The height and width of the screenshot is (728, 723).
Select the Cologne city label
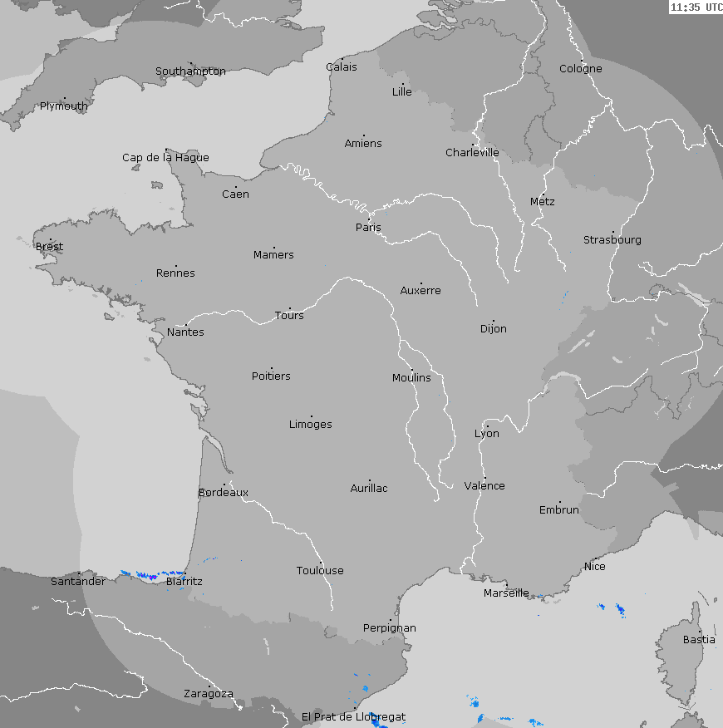[x=580, y=68]
